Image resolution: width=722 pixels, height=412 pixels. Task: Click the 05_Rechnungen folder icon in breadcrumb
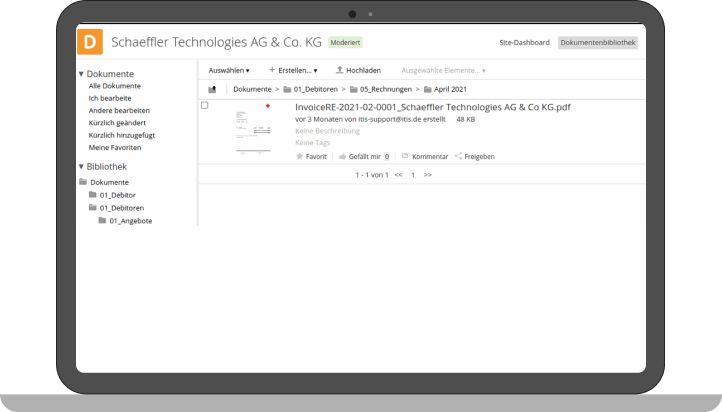pos(354,89)
